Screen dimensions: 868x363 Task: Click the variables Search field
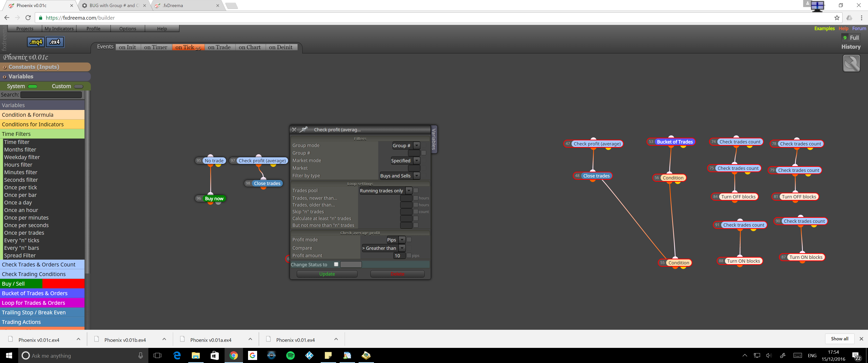coord(51,95)
